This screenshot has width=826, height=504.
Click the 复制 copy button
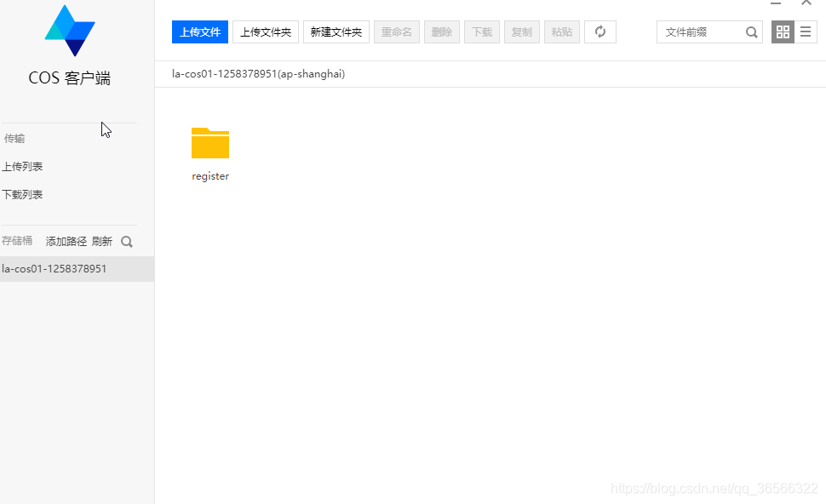click(x=521, y=32)
